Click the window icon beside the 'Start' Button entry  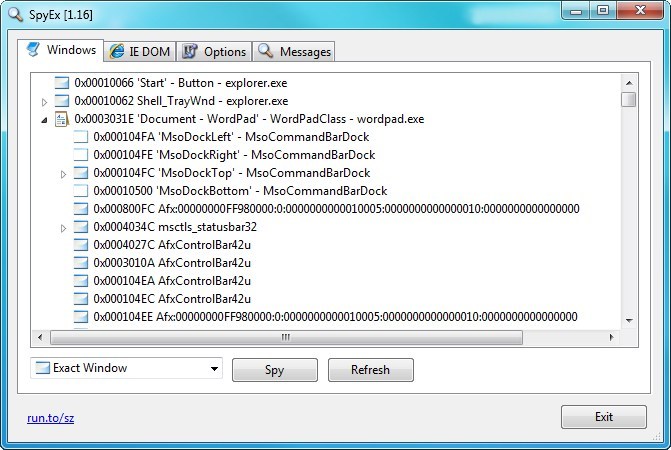(62, 83)
